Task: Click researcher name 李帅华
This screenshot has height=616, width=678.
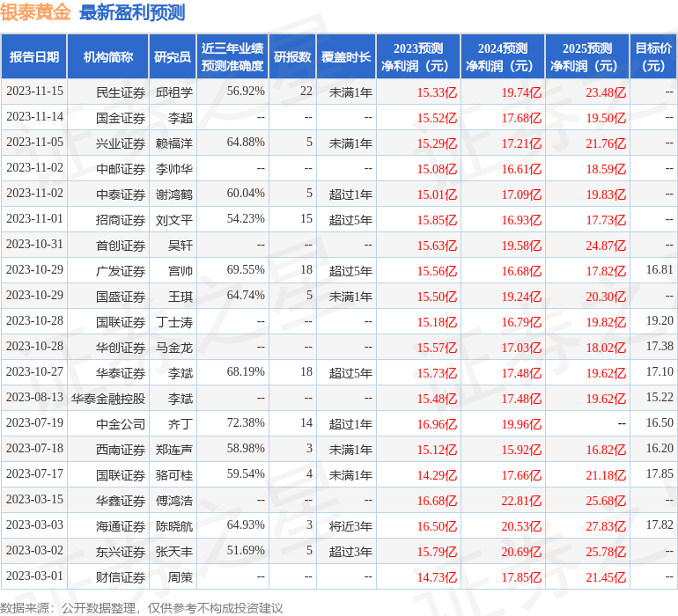Action: pos(174,169)
